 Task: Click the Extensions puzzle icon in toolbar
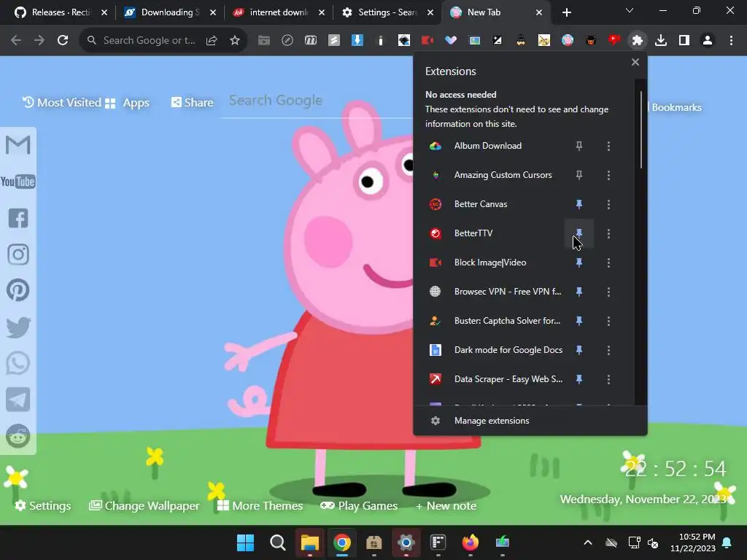click(x=637, y=41)
